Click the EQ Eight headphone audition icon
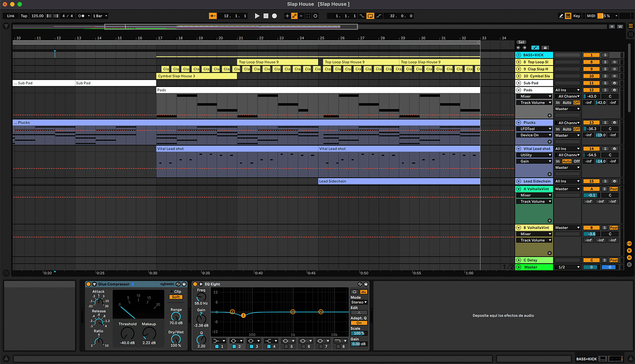635x364 pixels. [354, 291]
